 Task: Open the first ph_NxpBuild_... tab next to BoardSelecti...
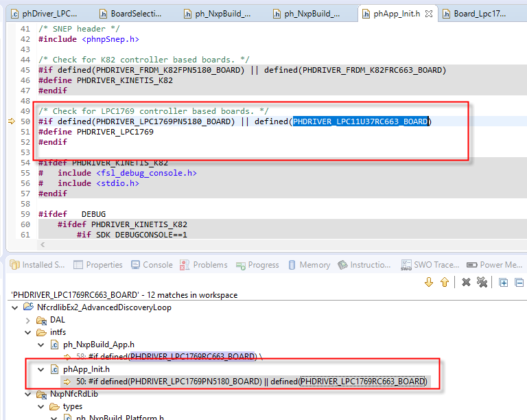[x=218, y=14]
